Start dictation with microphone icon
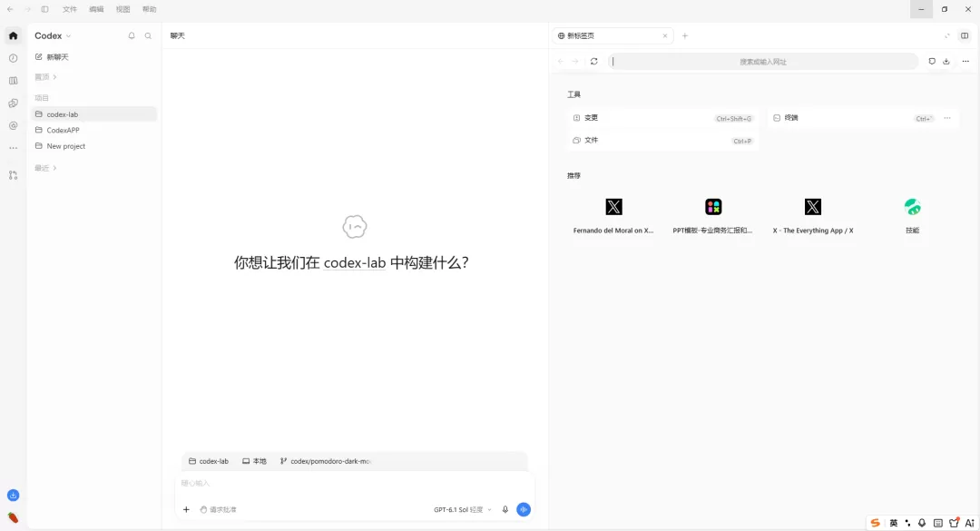 click(505, 510)
